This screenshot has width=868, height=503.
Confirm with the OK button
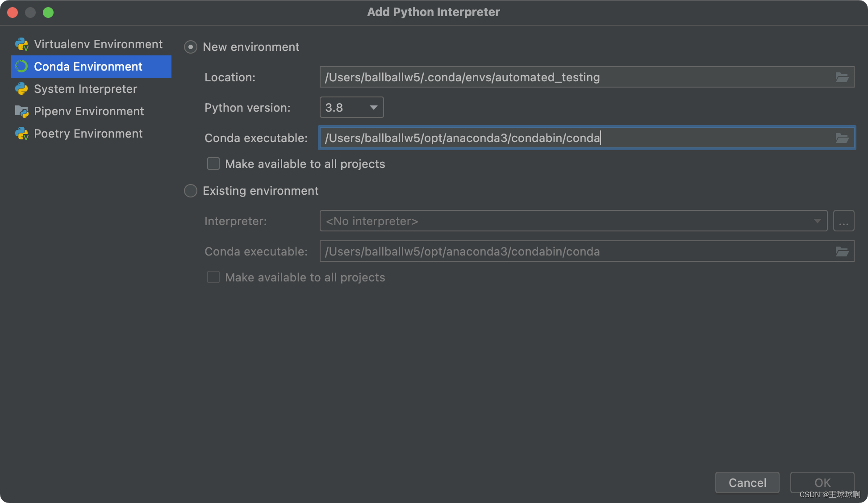(822, 482)
